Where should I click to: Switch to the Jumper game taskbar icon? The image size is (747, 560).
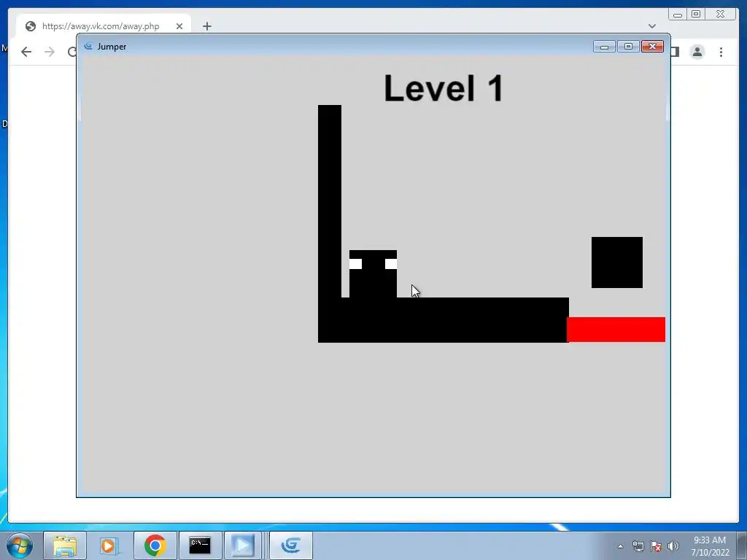tap(290, 545)
